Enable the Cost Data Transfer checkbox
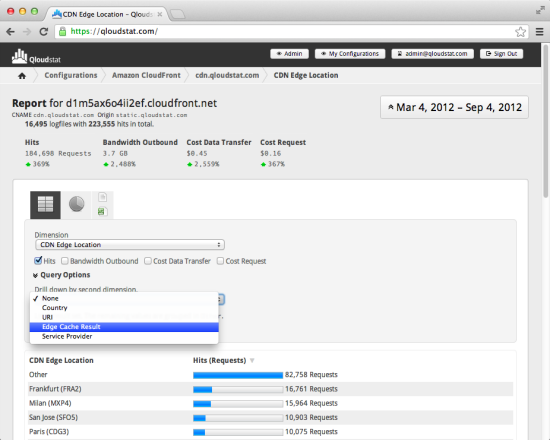Screen dimensions: 550x440 coord(148,261)
